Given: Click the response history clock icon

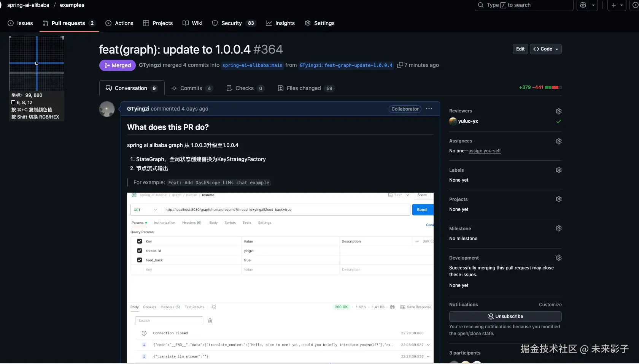Looking at the screenshot, I should [x=214, y=307].
